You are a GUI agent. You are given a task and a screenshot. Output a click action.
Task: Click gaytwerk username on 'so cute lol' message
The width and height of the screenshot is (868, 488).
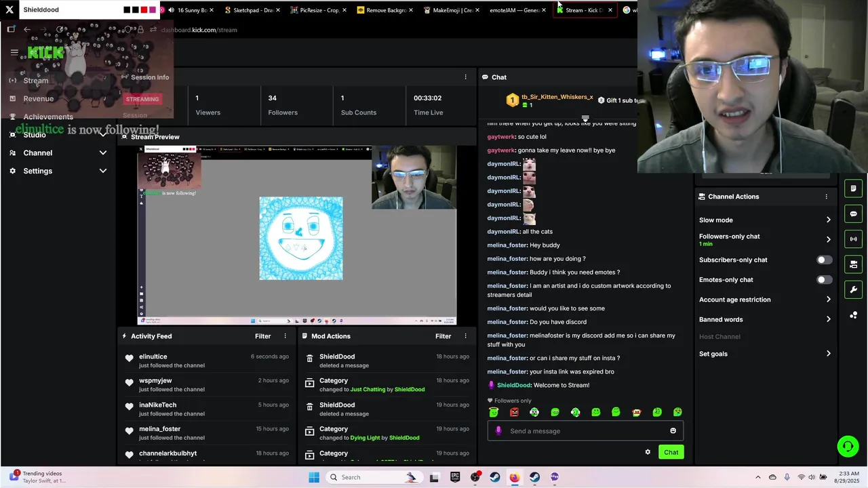click(501, 137)
